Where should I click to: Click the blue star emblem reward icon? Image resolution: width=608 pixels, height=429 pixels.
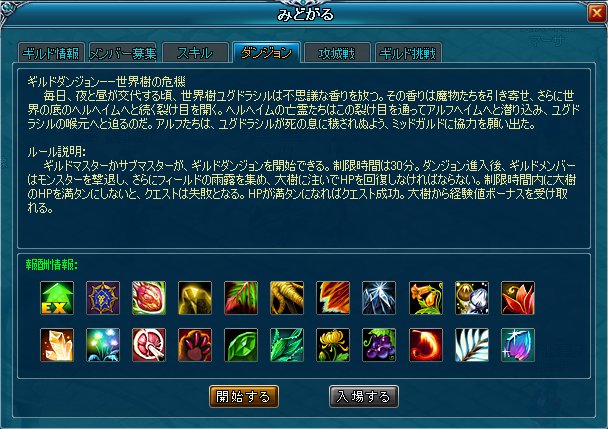[x=103, y=298]
